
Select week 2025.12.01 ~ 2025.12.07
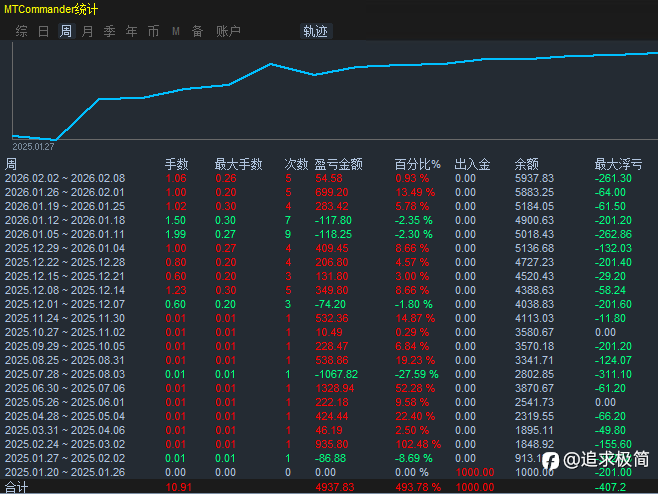tap(65, 304)
